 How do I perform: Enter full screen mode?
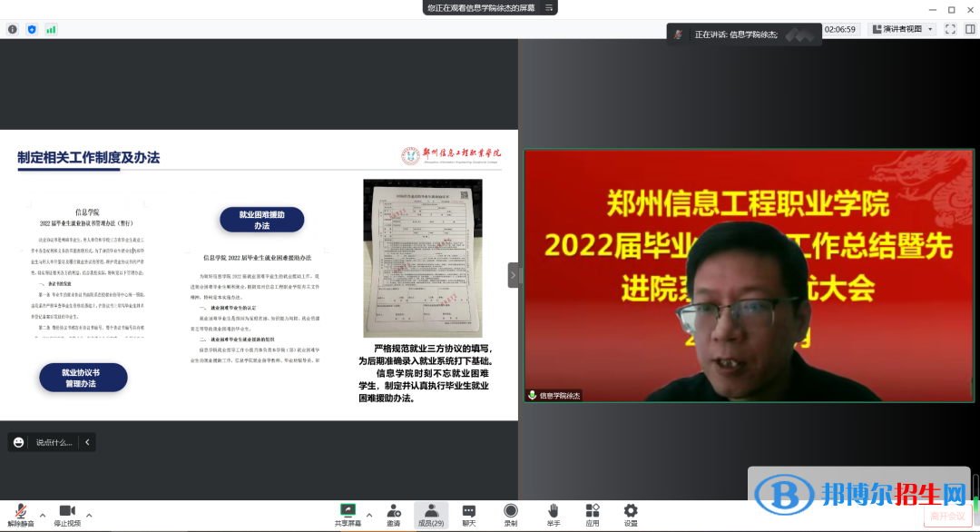(950, 29)
